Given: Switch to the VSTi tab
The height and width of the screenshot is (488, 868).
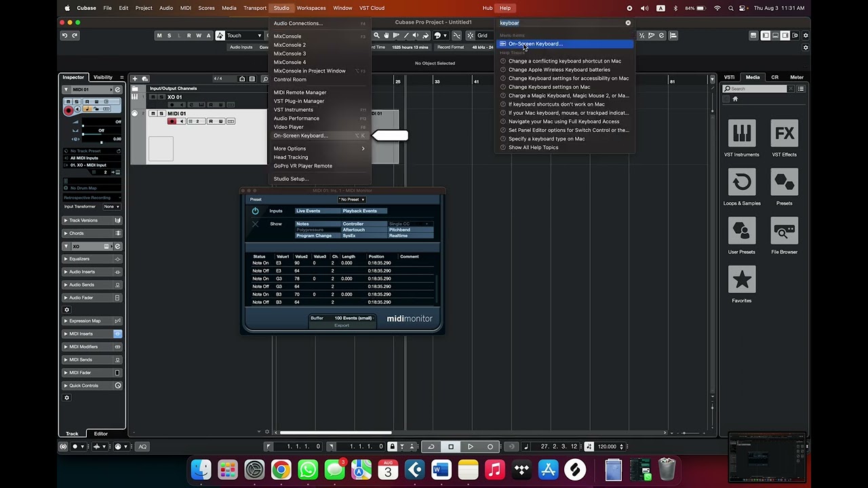Looking at the screenshot, I should coord(729,77).
